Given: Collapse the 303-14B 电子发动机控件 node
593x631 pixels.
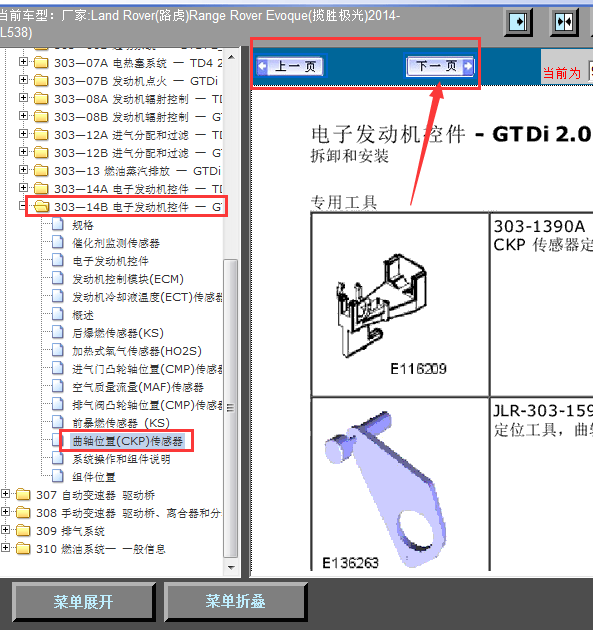Looking at the screenshot, I should (x=23, y=206).
